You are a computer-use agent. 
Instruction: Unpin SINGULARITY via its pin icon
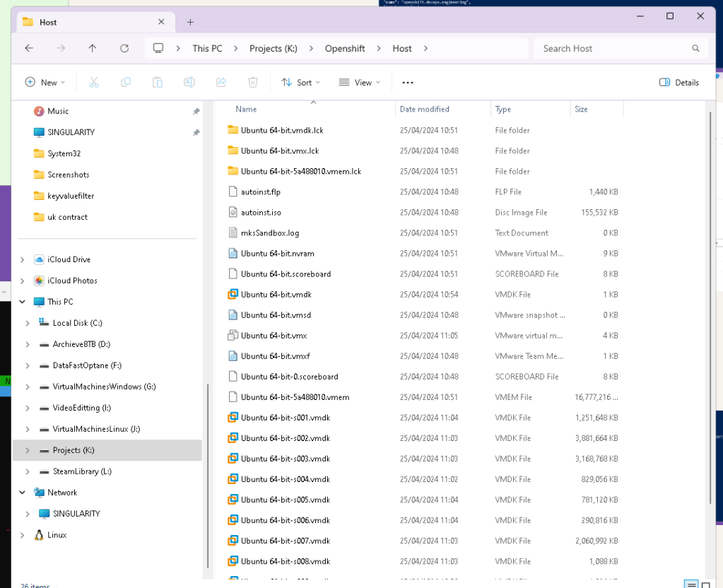tap(196, 132)
